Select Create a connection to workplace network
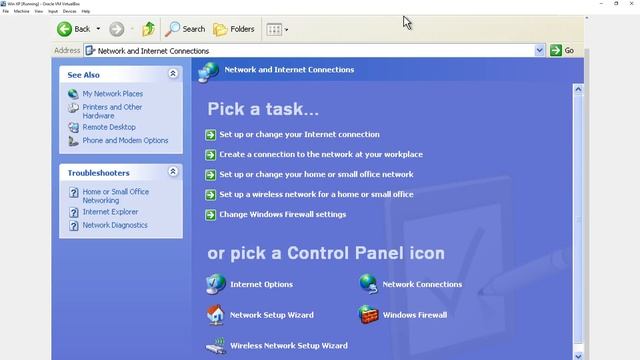 pyautogui.click(x=321, y=154)
